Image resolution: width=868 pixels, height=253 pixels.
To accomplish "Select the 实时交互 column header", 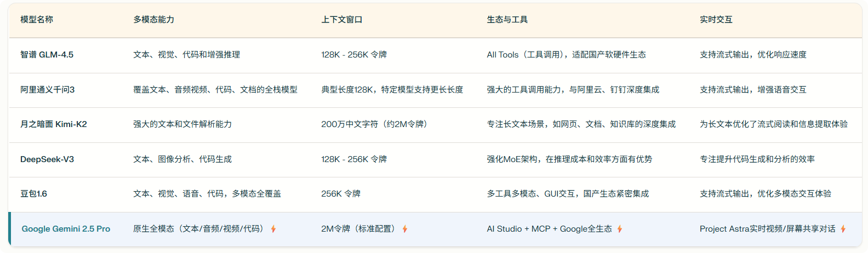I will [x=716, y=19].
